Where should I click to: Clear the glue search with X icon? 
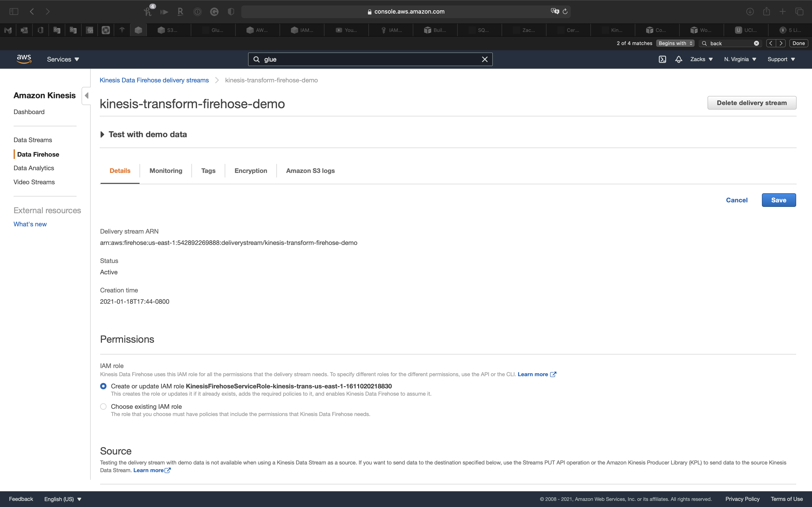point(485,59)
